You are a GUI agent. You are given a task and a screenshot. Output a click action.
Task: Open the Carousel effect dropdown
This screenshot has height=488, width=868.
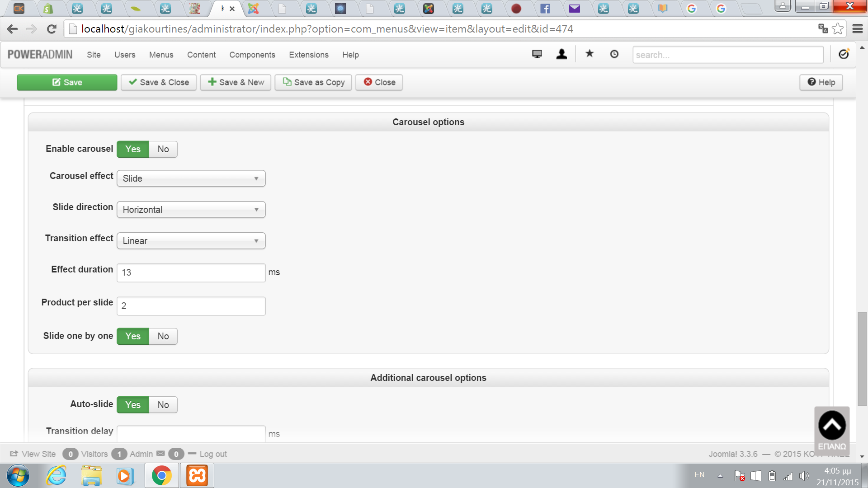point(191,178)
